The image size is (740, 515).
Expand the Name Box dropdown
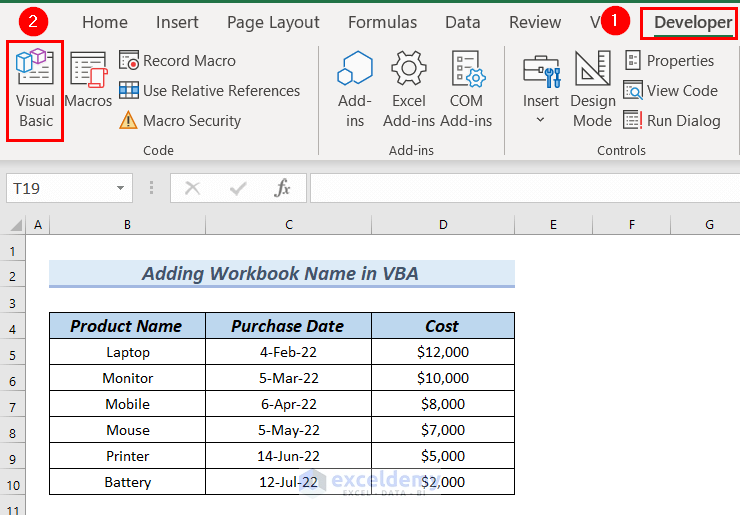pos(120,188)
